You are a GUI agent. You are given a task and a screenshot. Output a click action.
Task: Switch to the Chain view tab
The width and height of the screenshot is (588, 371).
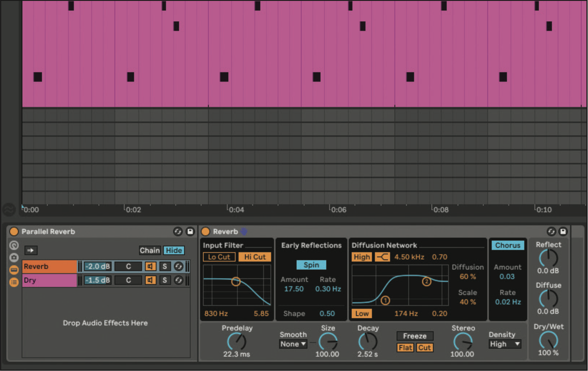pyautogui.click(x=150, y=250)
